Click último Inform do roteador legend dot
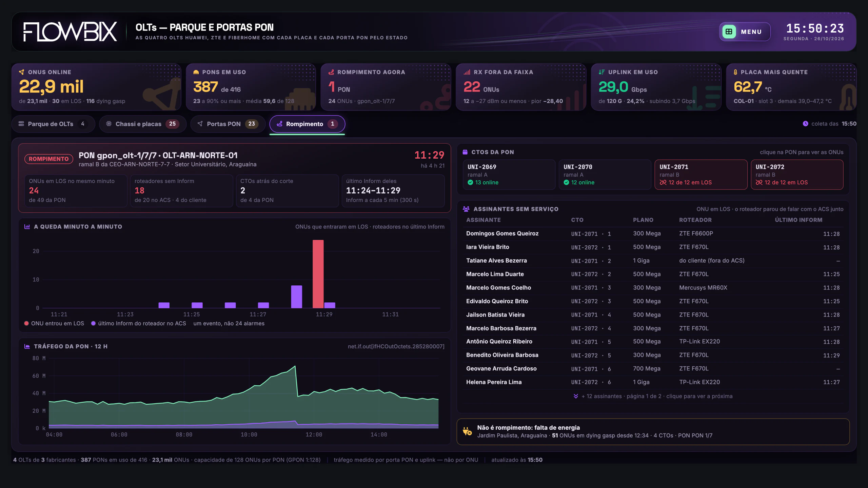Image resolution: width=868 pixels, height=488 pixels. coord(93,324)
